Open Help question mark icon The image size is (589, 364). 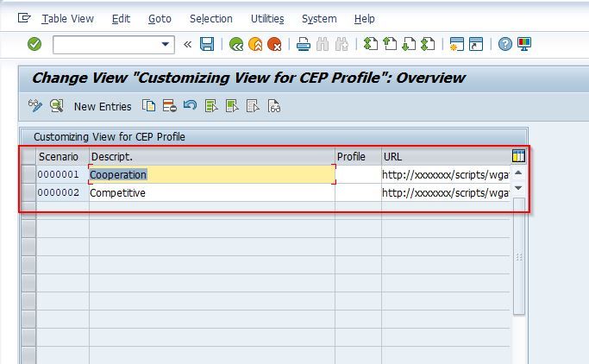click(504, 44)
